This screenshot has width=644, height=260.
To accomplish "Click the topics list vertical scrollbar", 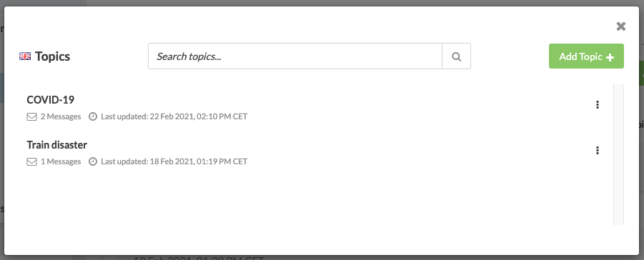I will coord(618,154).
